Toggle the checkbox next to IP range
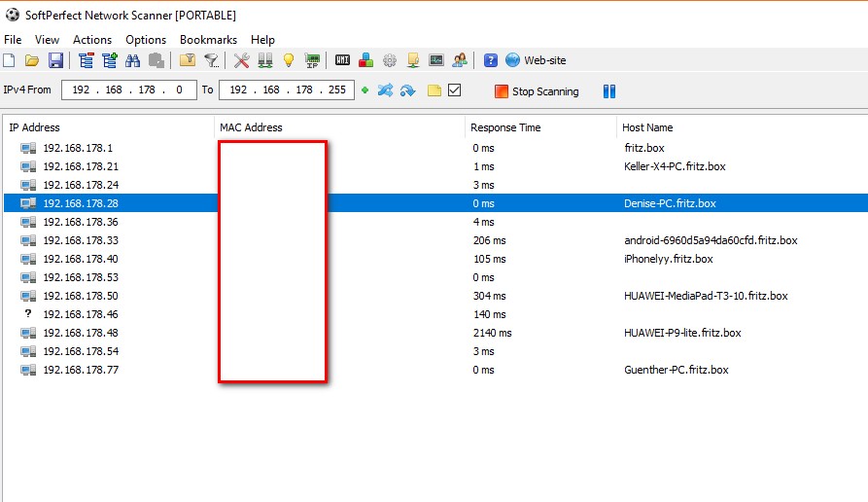Viewport: 868px width, 502px height. [x=455, y=90]
